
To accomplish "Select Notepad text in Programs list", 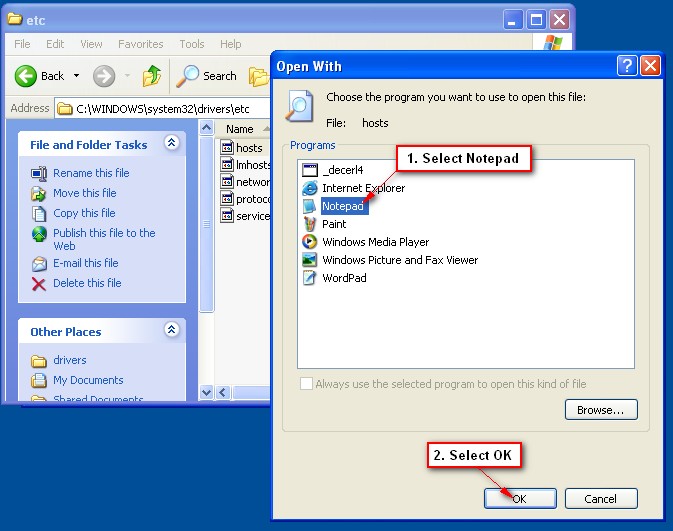I will [343, 206].
